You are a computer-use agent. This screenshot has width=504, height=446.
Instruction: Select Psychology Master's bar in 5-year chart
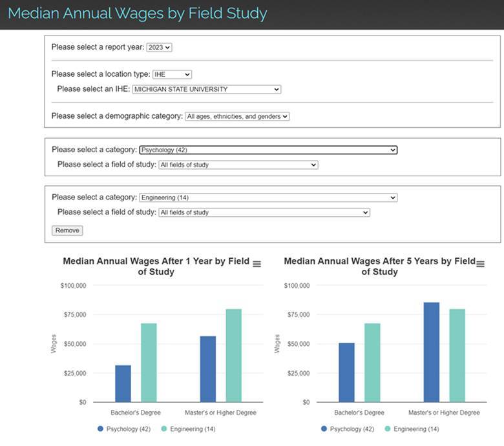click(x=432, y=352)
